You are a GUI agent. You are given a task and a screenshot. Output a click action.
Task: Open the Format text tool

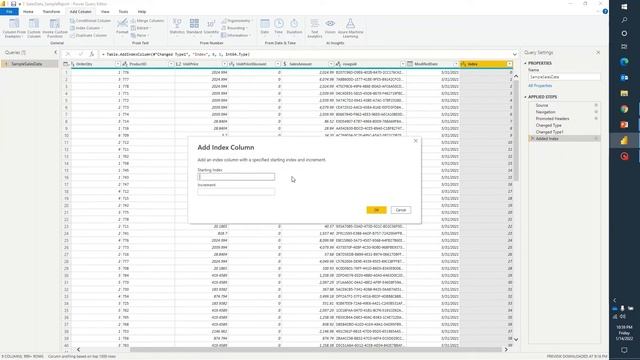(122, 26)
